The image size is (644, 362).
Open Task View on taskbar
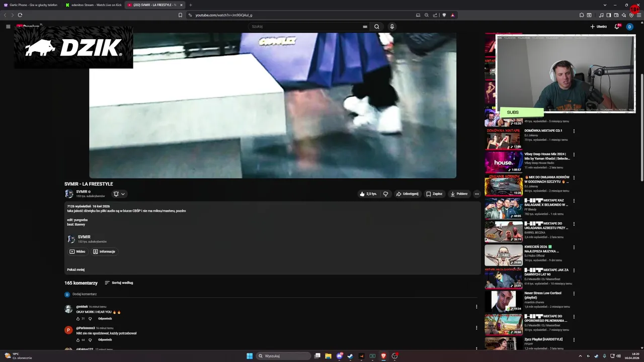click(x=317, y=356)
